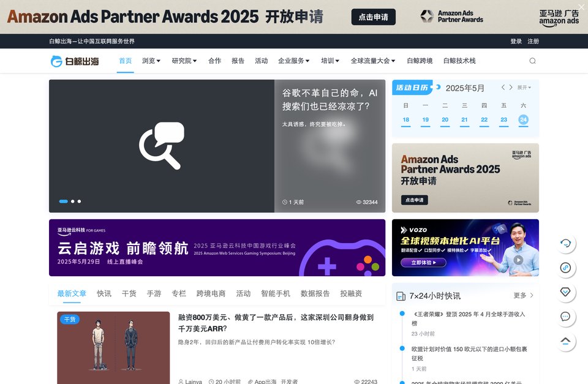Select highlighted calendar date 24
The image size is (588, 384).
pyautogui.click(x=524, y=119)
